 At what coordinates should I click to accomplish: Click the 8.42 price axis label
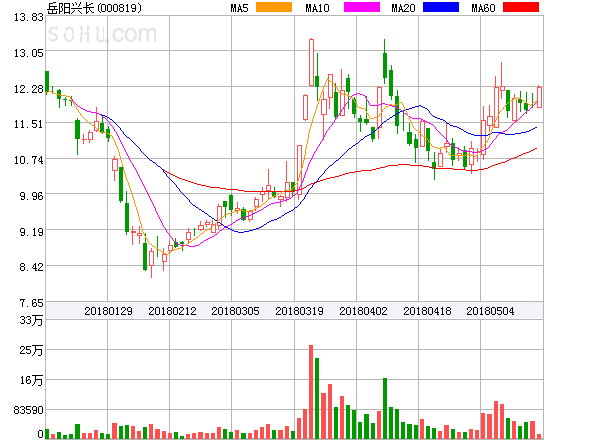pyautogui.click(x=31, y=267)
